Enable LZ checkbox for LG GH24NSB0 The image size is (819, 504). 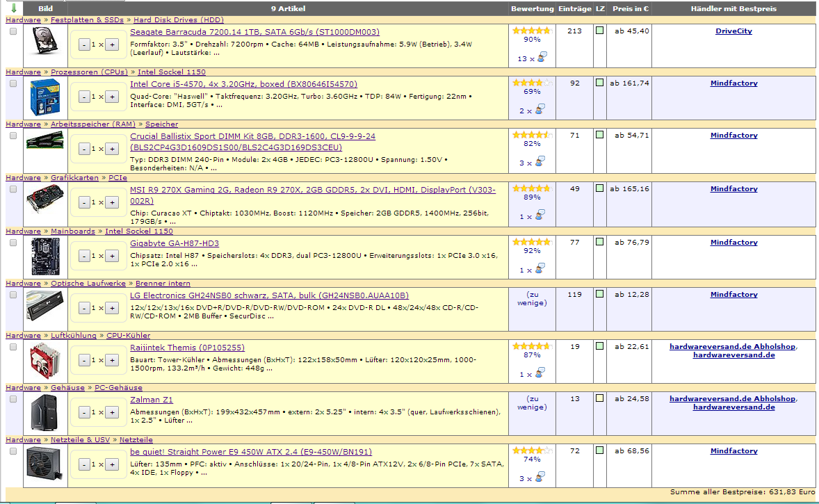(599, 295)
